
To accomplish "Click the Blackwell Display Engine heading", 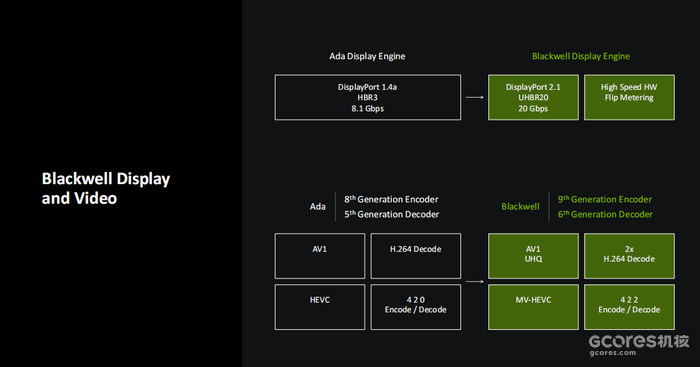I will coord(581,56).
